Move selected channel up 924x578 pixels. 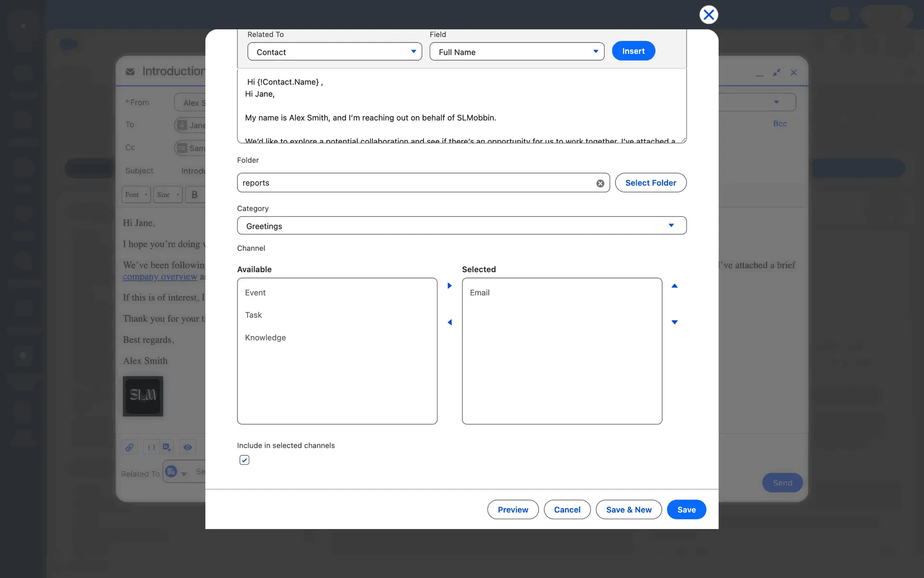pyautogui.click(x=674, y=286)
